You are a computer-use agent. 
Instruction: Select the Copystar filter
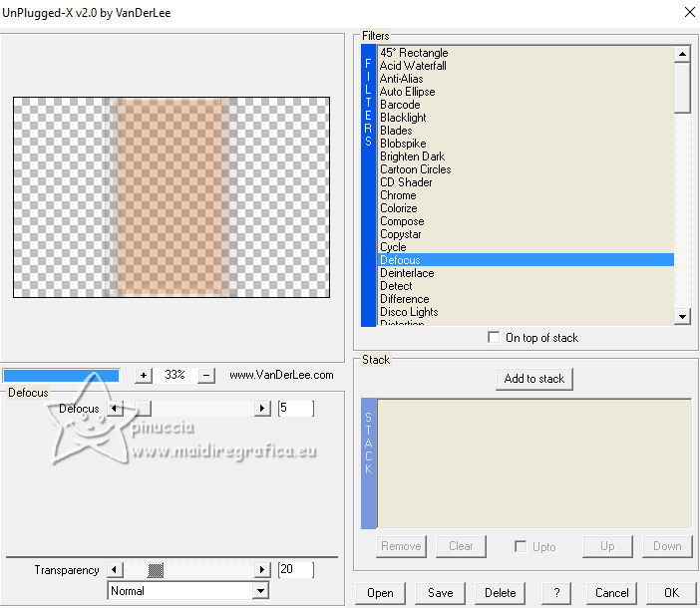click(x=525, y=234)
